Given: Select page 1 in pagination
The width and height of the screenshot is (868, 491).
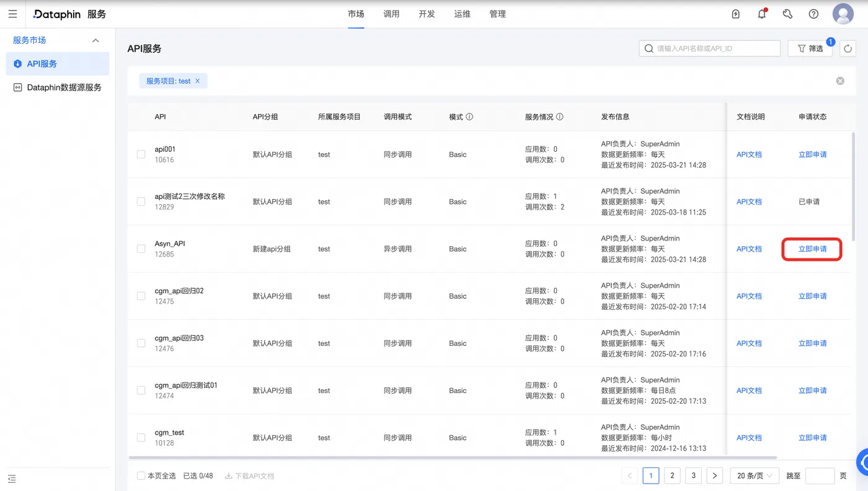Looking at the screenshot, I should point(651,476).
